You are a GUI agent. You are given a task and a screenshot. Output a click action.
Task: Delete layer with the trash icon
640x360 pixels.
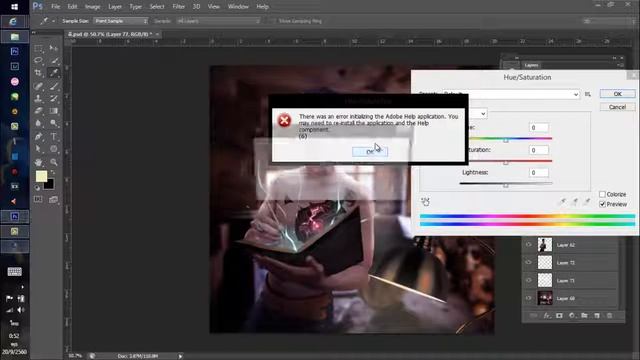coord(609,316)
